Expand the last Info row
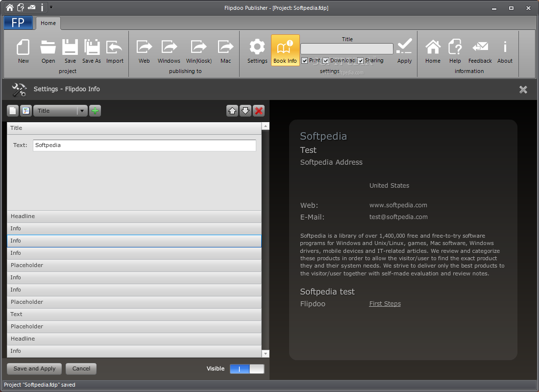This screenshot has height=392, width=539. pos(134,351)
